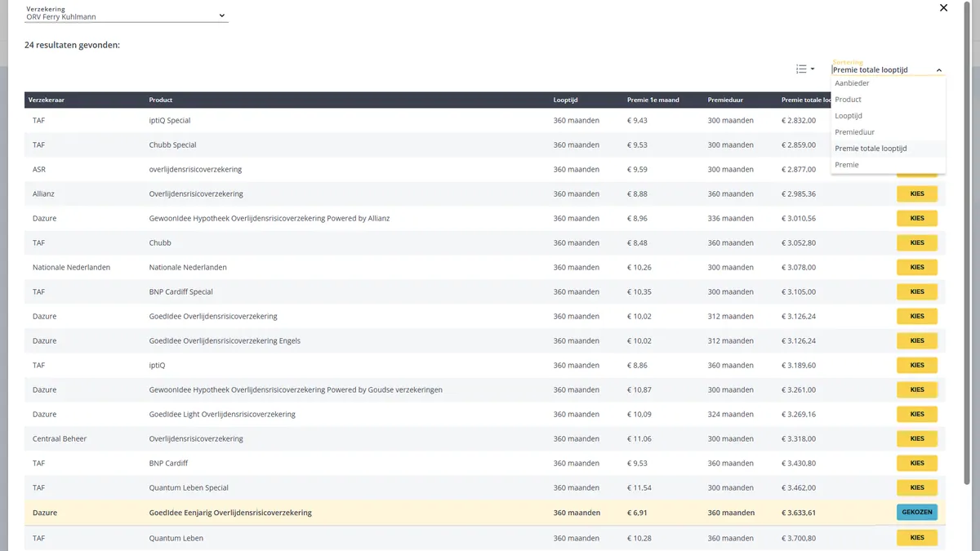Viewport: 980px width, 551px height.
Task: Click KIES for Allianz Overlijdensrisicoverzekering
Action: click(917, 194)
